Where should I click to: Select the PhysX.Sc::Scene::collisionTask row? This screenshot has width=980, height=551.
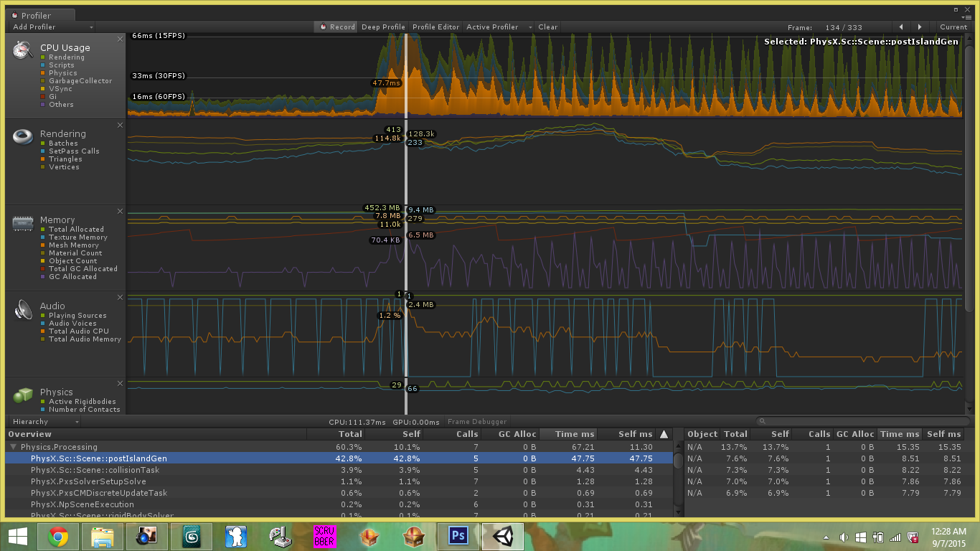point(339,470)
